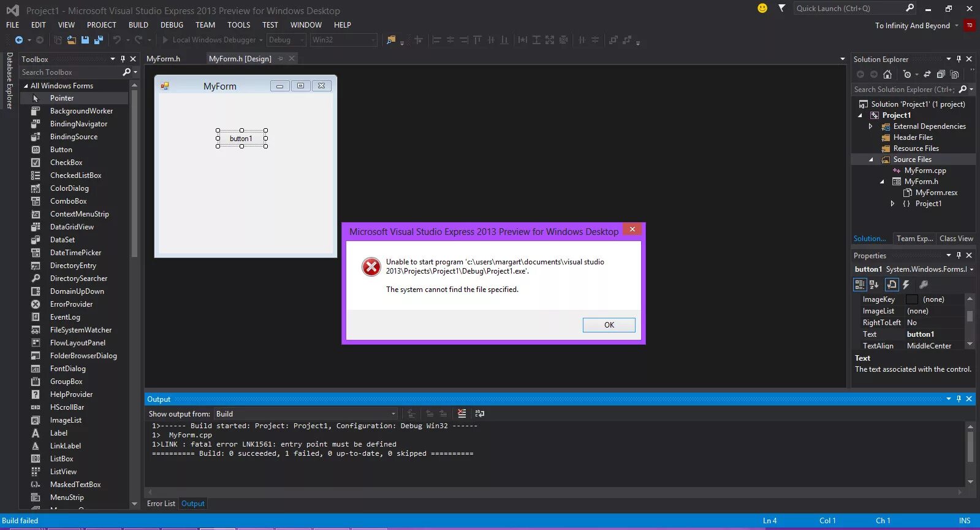The width and height of the screenshot is (980, 530).
Task: Close the error dialog with the X
Action: tap(632, 229)
